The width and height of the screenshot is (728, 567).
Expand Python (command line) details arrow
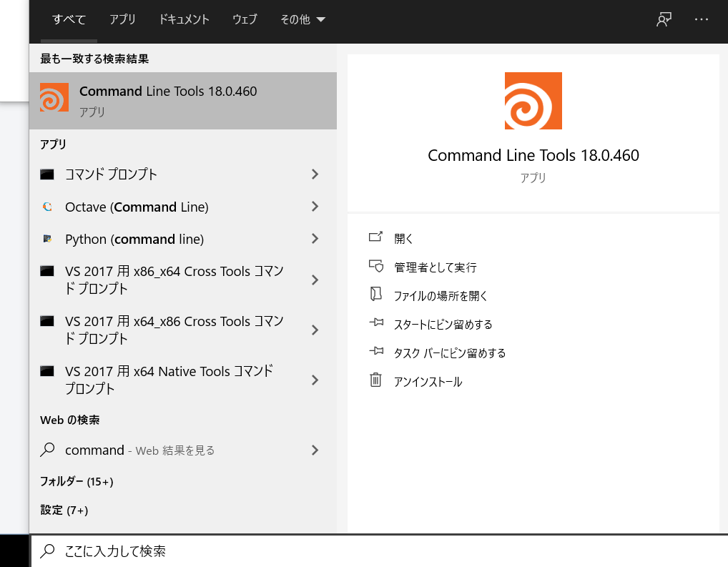315,239
